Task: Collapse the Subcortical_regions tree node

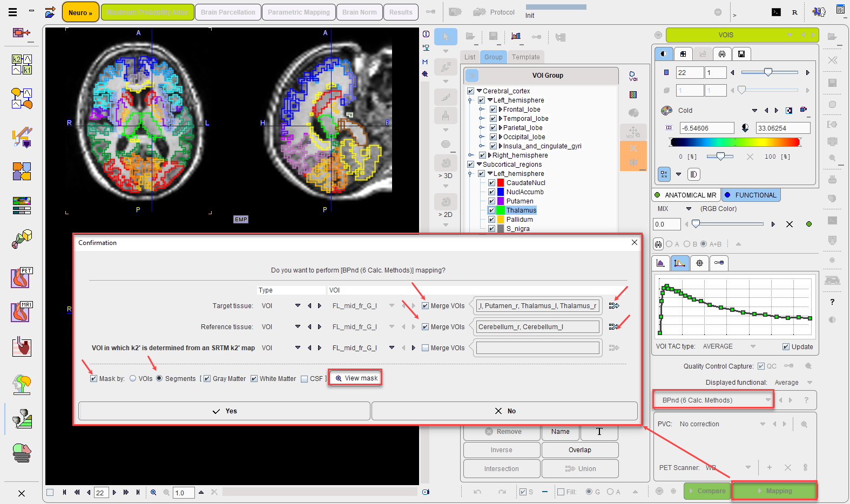Action: [x=479, y=165]
